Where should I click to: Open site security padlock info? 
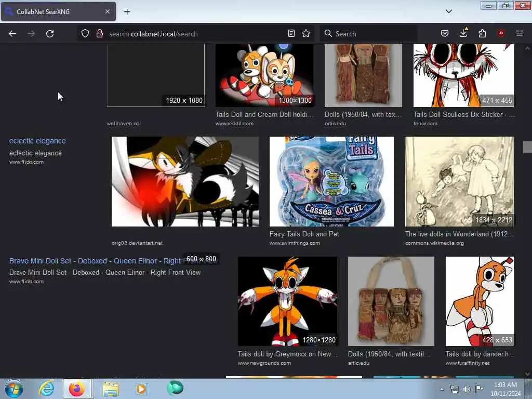[x=99, y=33]
